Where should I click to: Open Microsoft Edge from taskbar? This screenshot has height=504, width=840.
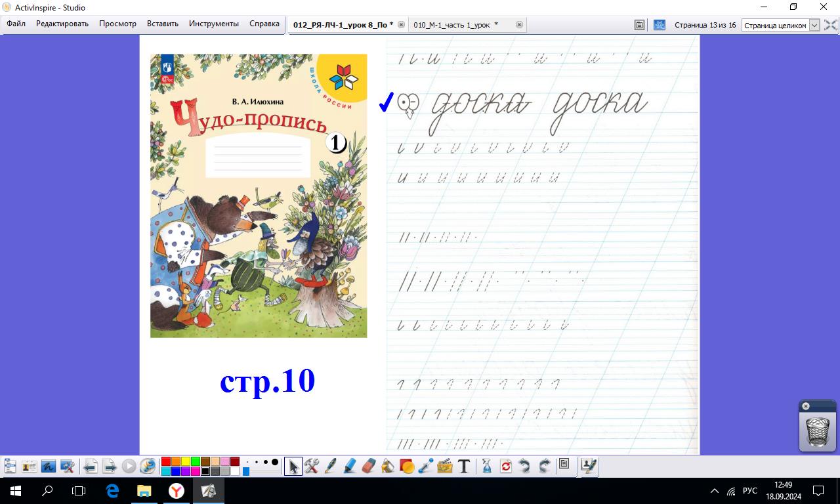pos(112,490)
